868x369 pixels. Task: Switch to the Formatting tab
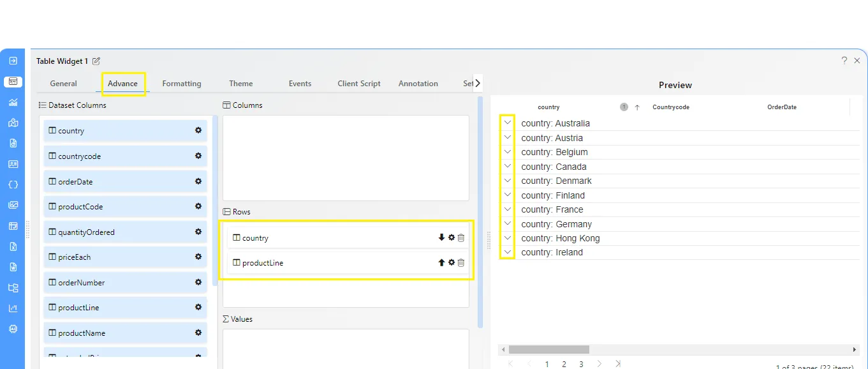[181, 84]
